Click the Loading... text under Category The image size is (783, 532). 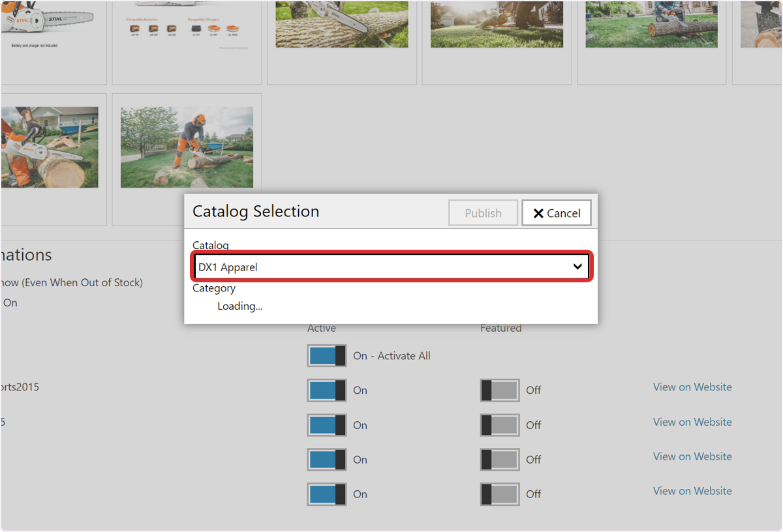tap(240, 306)
